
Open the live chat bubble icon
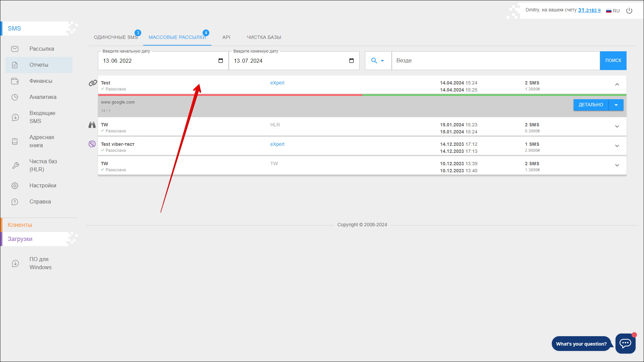tap(625, 343)
